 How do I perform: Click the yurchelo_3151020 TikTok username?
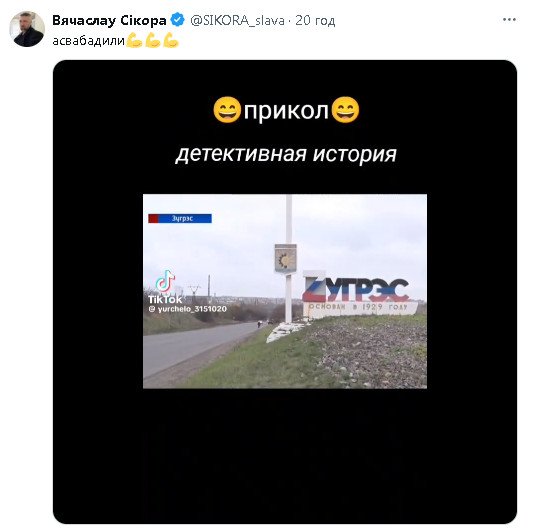pyautogui.click(x=187, y=309)
